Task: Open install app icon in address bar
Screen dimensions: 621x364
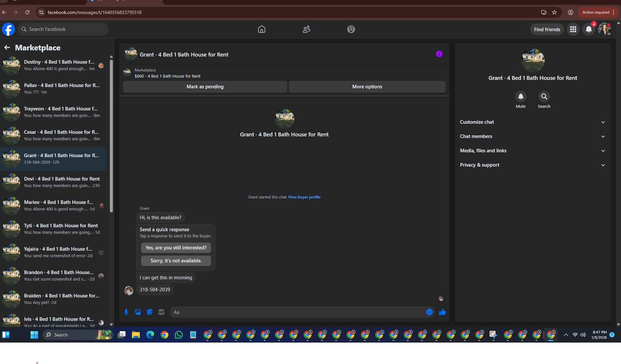Action: click(544, 12)
